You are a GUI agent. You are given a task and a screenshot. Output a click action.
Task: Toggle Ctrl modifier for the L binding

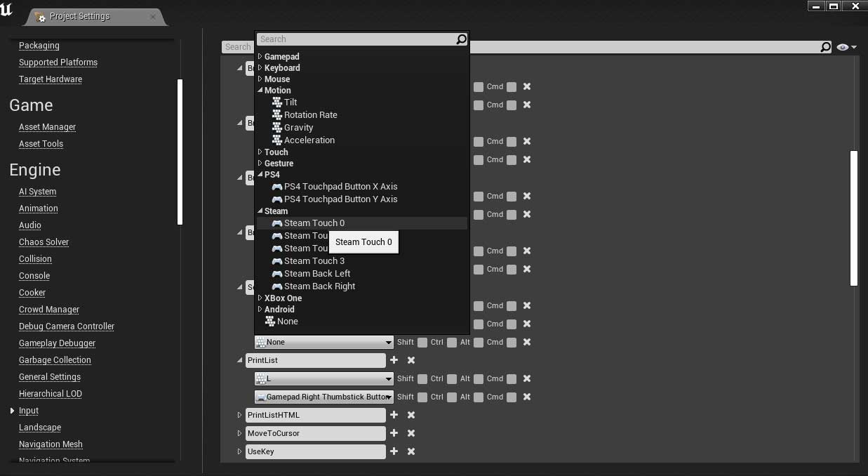tap(452, 379)
